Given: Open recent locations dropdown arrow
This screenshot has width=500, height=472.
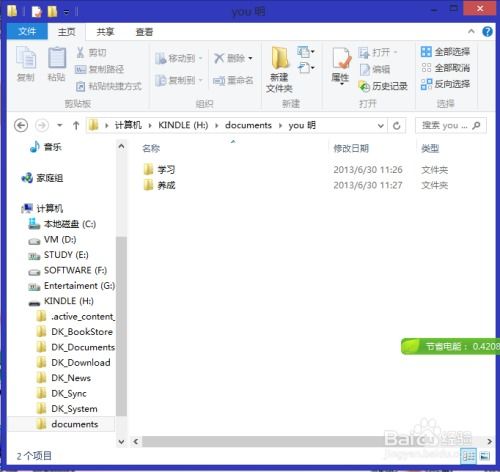Looking at the screenshot, I should point(60,126).
